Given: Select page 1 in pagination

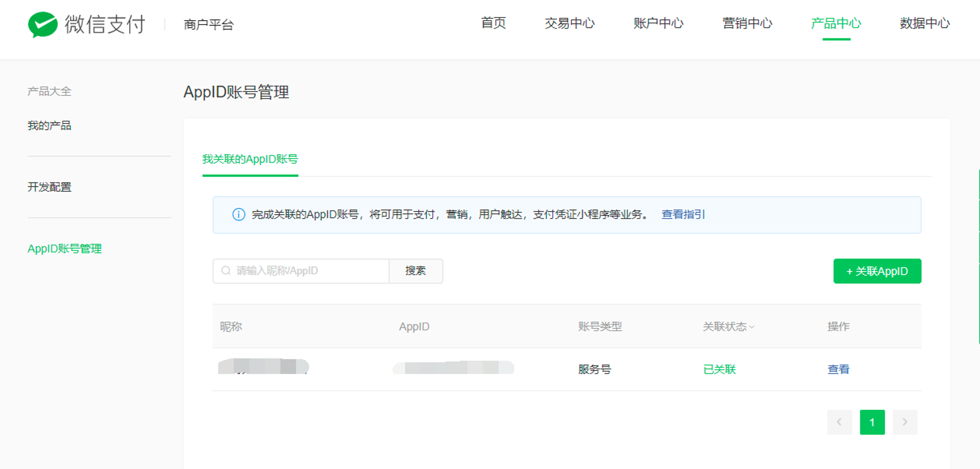Looking at the screenshot, I should point(872,422).
